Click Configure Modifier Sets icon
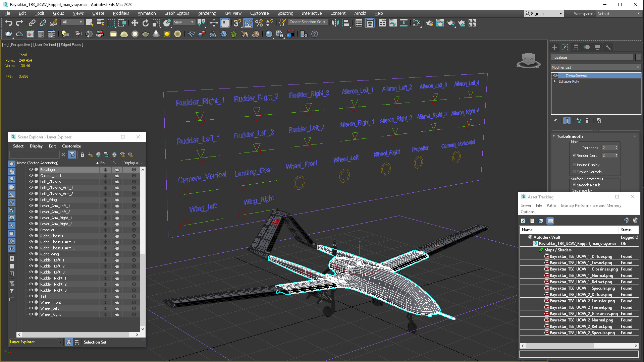The height and width of the screenshot is (362, 644). [x=599, y=121]
